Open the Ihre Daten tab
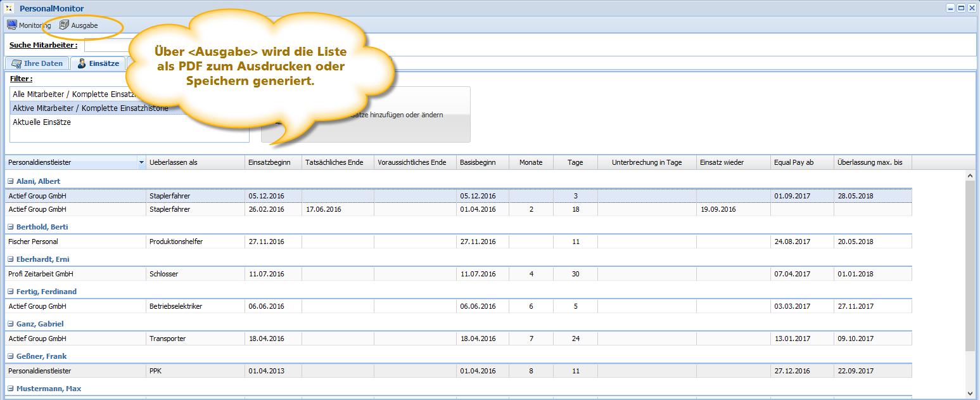 tap(37, 63)
